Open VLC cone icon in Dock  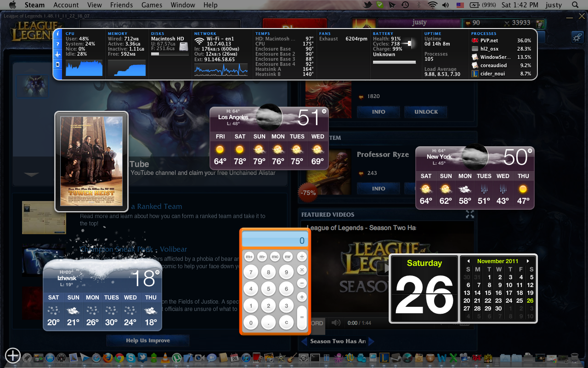pyautogui.click(x=165, y=357)
